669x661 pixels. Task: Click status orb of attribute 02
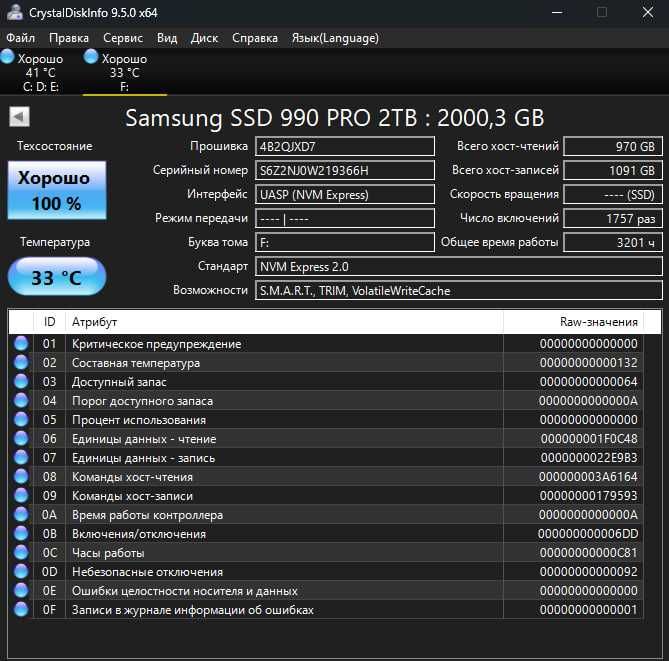[x=21, y=362]
